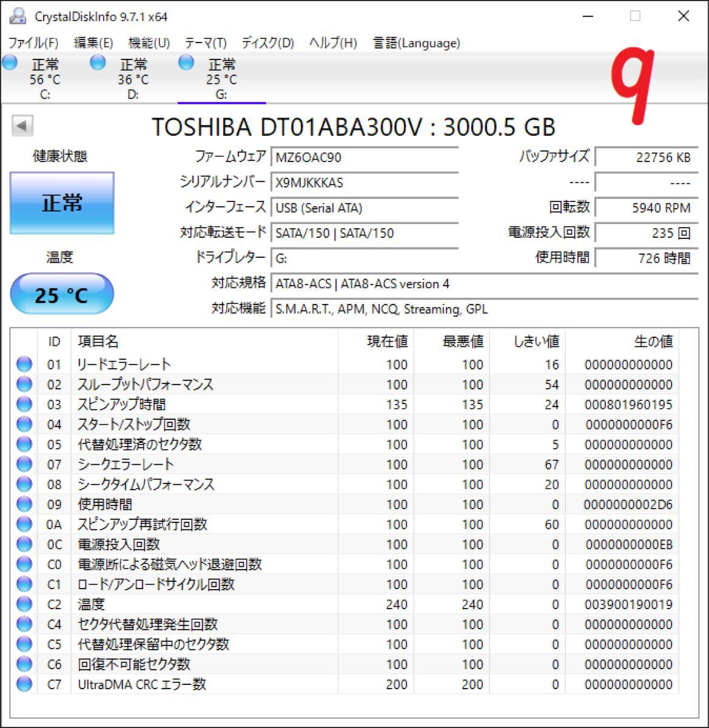Click the blue status orb of D: drive
Image resolution: width=709 pixels, height=728 pixels.
(x=98, y=62)
